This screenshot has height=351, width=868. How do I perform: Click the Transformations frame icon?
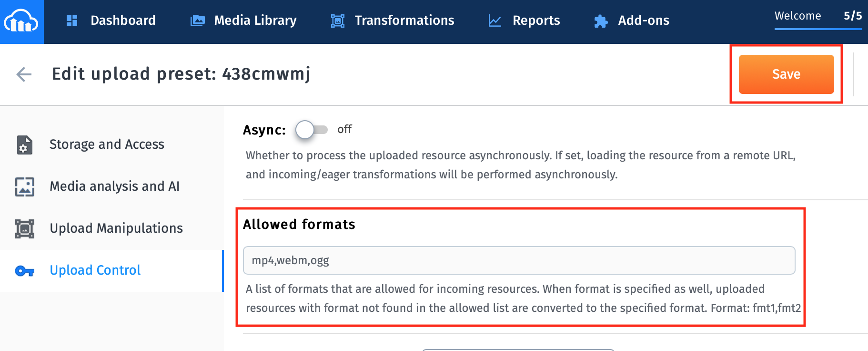click(338, 21)
